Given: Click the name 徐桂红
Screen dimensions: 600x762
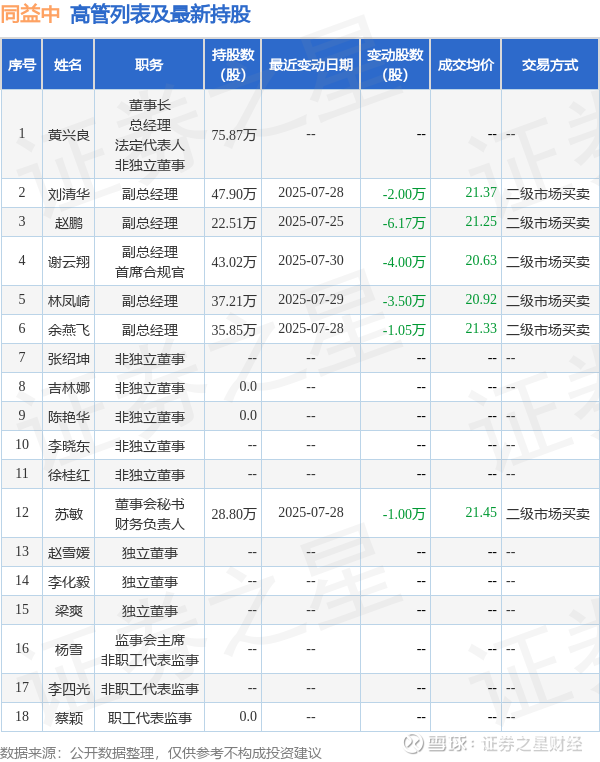Looking at the screenshot, I should tap(69, 475).
